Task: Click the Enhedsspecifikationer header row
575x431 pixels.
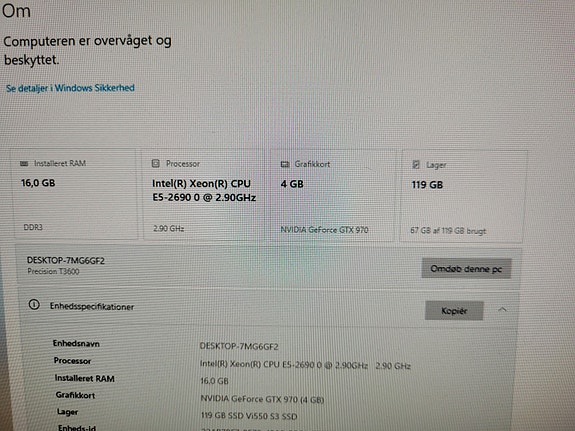Action: coord(268,307)
